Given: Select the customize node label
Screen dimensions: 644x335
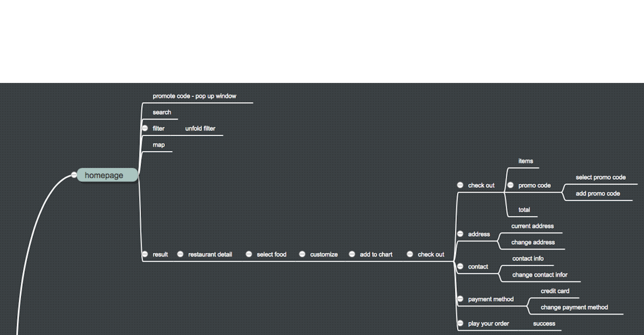Looking at the screenshot, I should 324,255.
